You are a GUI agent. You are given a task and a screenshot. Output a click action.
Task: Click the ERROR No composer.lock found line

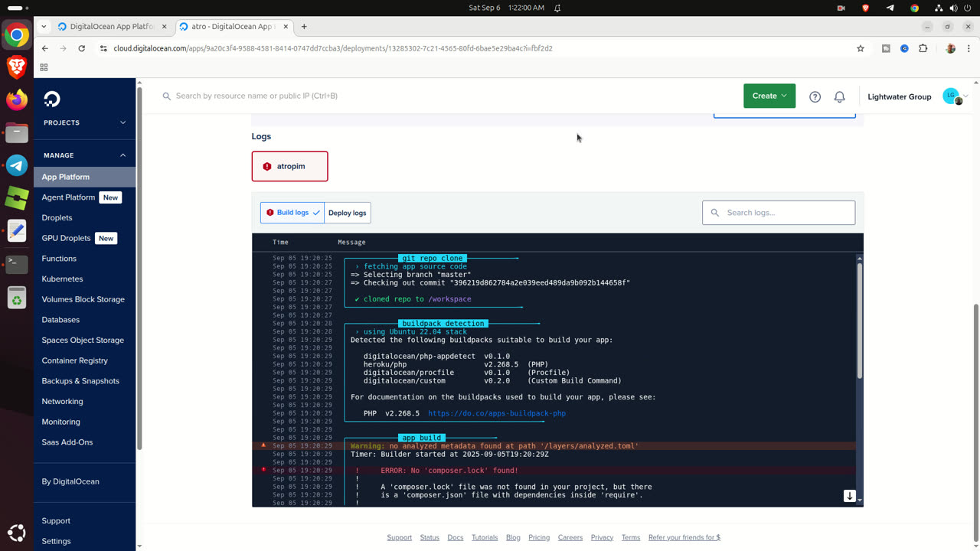[x=449, y=471]
